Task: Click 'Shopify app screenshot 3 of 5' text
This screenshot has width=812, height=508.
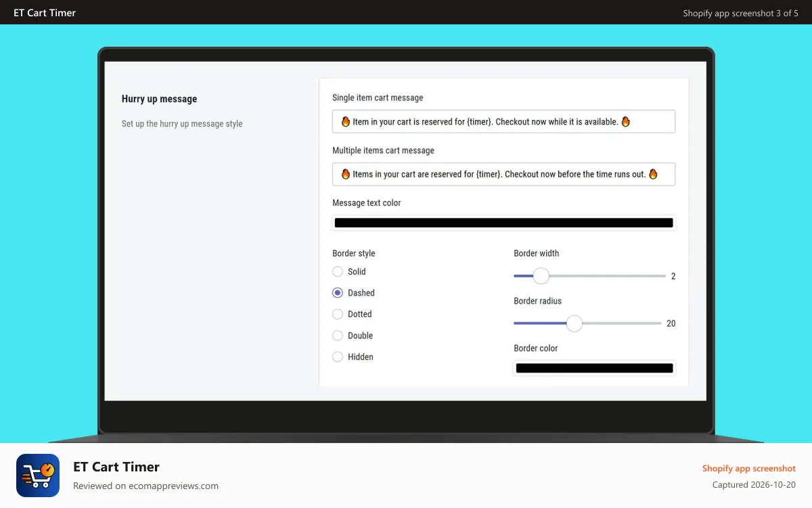Action: [x=740, y=13]
